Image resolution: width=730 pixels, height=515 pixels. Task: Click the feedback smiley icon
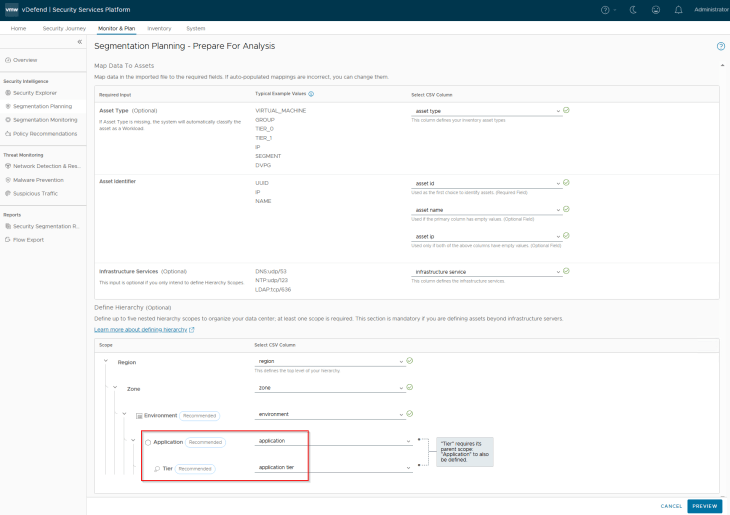click(655, 9)
